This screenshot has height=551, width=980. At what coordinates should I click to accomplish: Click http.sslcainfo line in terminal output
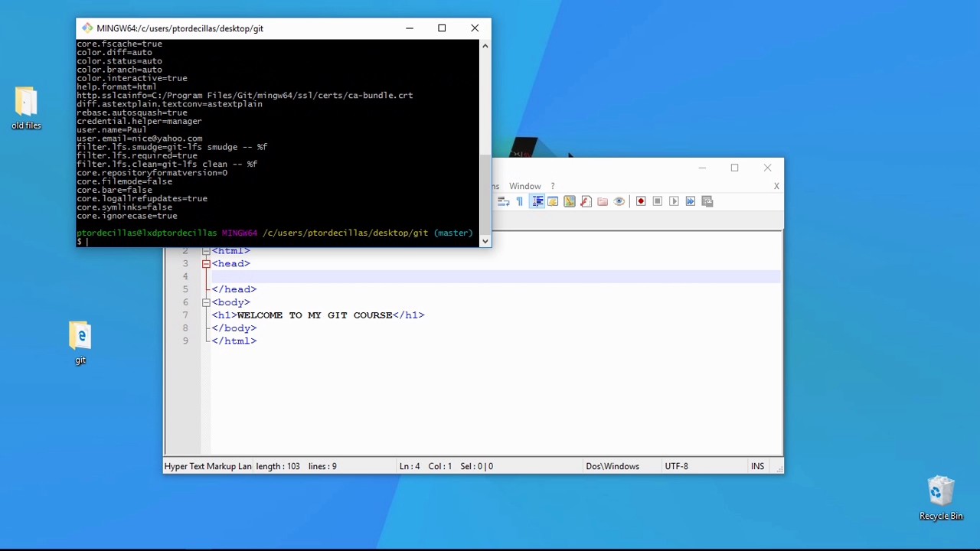tap(245, 96)
